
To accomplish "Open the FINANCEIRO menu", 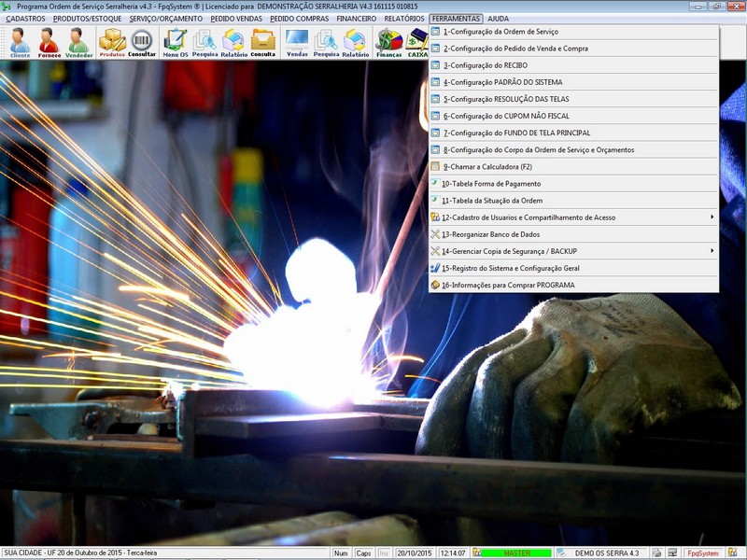I will (x=356, y=19).
